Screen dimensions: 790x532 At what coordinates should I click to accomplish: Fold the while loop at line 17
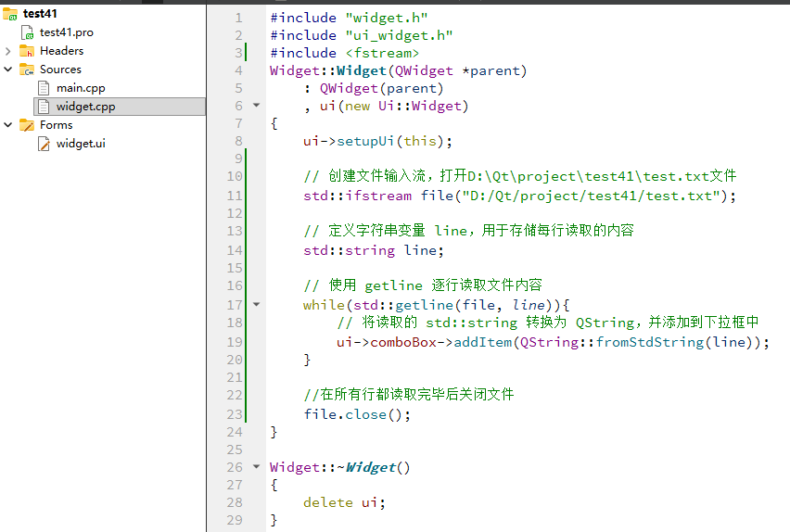click(x=257, y=304)
